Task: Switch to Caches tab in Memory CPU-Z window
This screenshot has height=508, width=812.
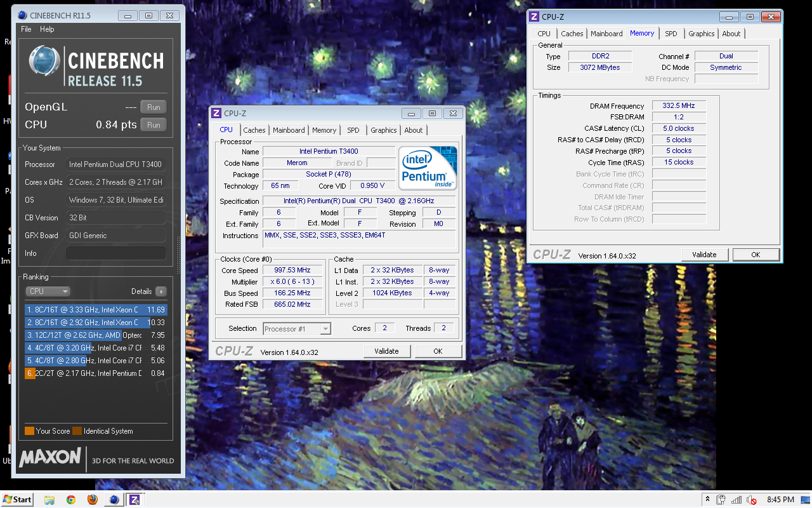Action: click(572, 34)
